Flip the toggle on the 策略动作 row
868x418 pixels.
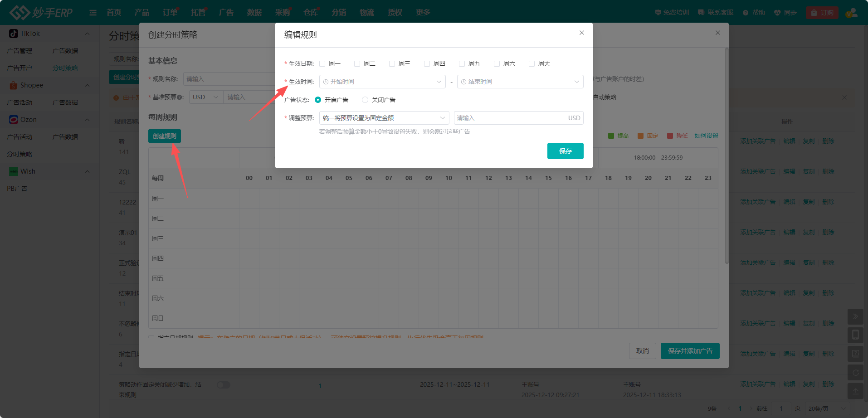point(223,384)
